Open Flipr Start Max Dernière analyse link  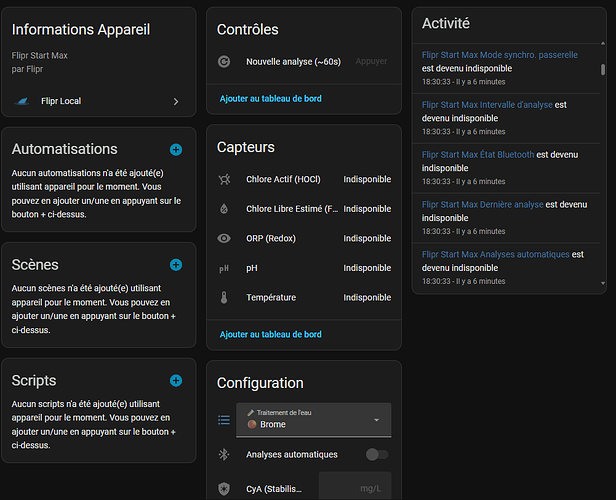(x=482, y=205)
